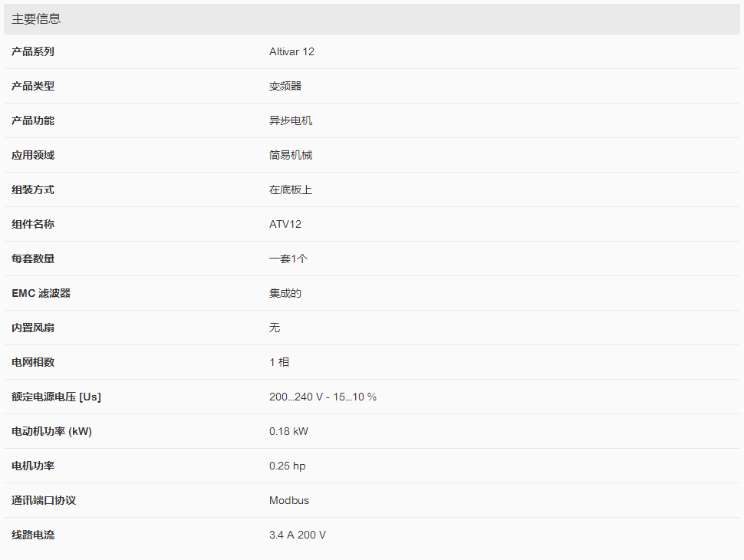Click the ATV12 value
The width and height of the screenshot is (744, 560).
285,225
